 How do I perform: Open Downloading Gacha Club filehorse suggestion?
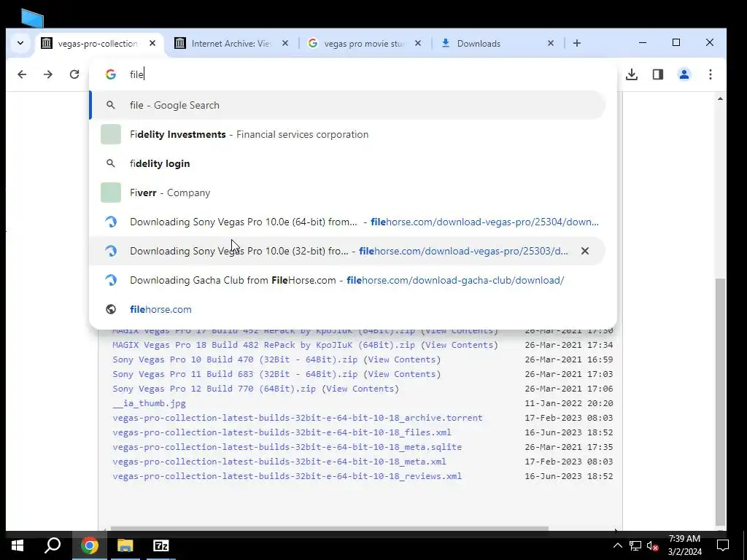[x=348, y=280]
